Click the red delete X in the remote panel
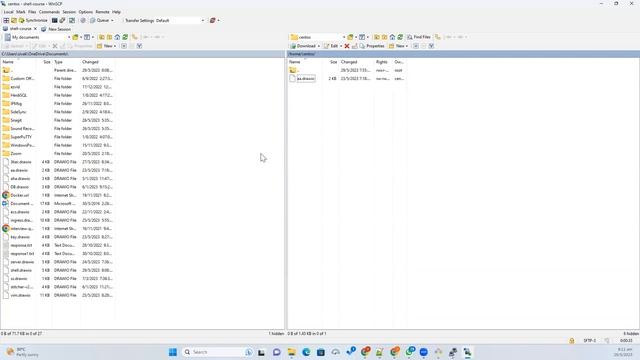 tap(347, 46)
